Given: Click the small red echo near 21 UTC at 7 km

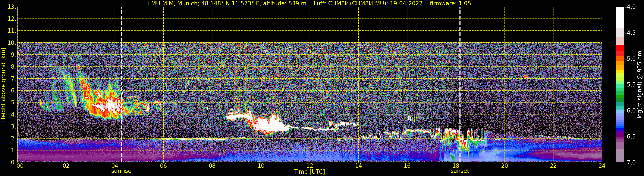Looking at the screenshot, I should (x=526, y=77).
